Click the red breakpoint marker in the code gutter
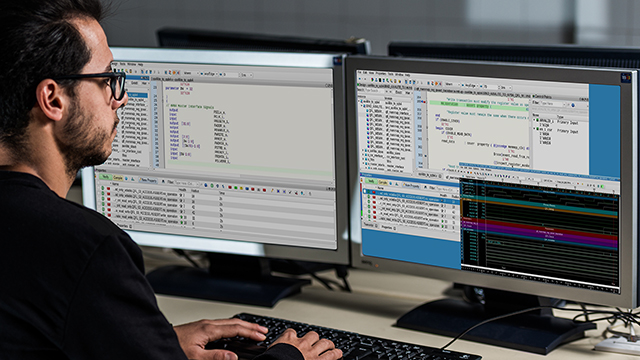The width and height of the screenshot is (640, 360). (424, 102)
